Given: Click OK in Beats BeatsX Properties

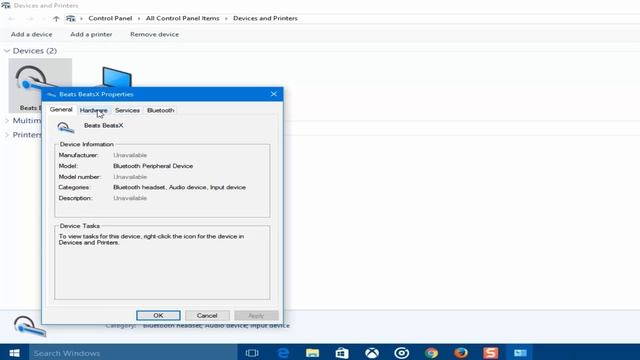Looking at the screenshot, I should (158, 316).
